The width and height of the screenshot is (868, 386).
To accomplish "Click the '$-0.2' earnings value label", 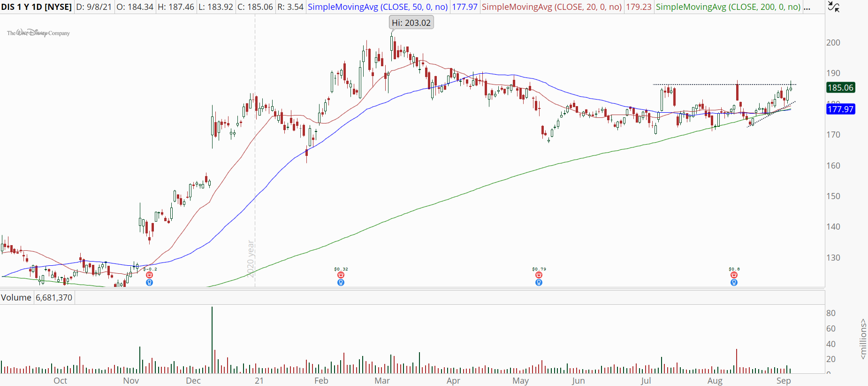I will click(150, 269).
